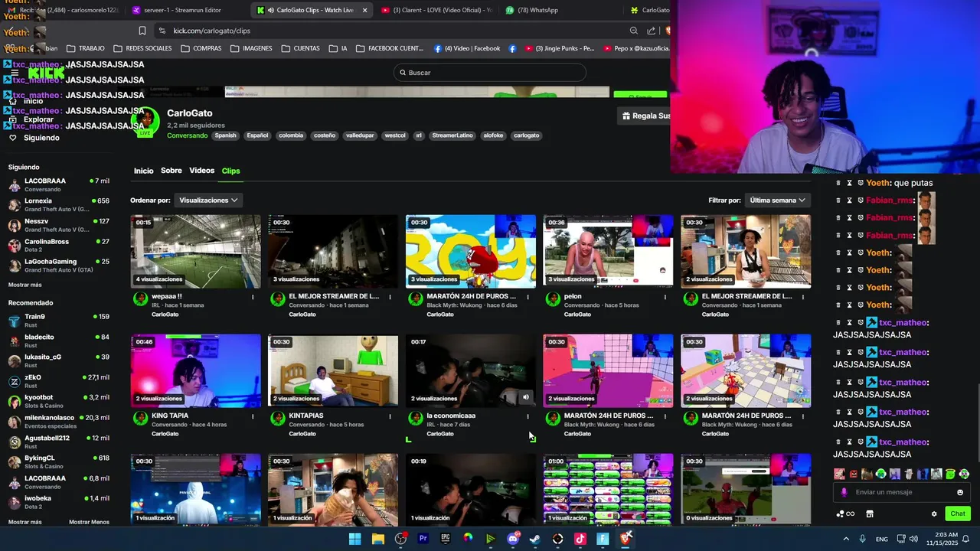Screen dimensions: 980x551
Task: Open Epic Games Launcher from the taskbar
Action: click(446, 539)
